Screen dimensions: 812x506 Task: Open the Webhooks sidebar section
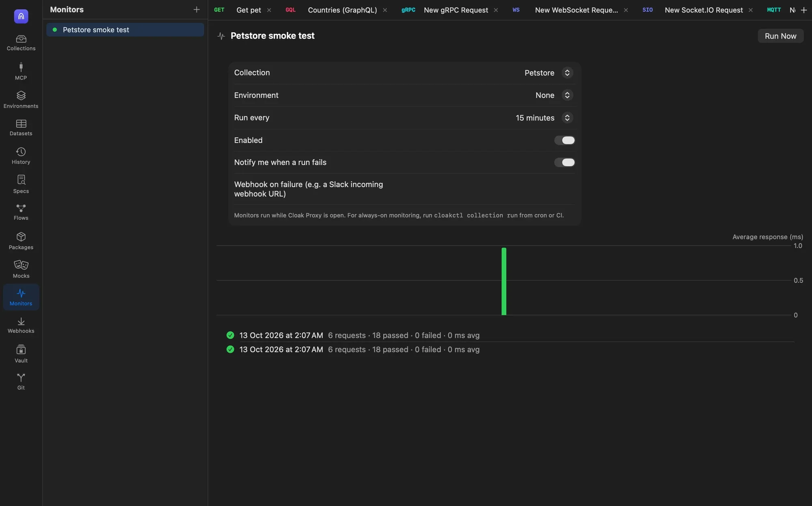point(21,325)
